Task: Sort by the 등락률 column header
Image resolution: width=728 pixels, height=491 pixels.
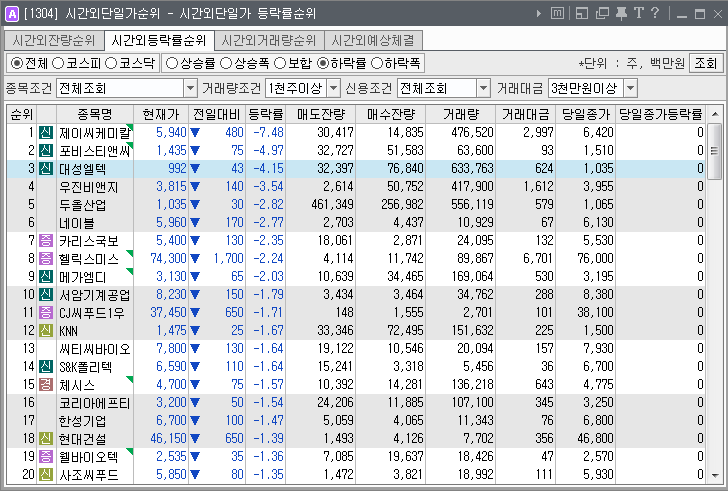Action: [x=266, y=114]
